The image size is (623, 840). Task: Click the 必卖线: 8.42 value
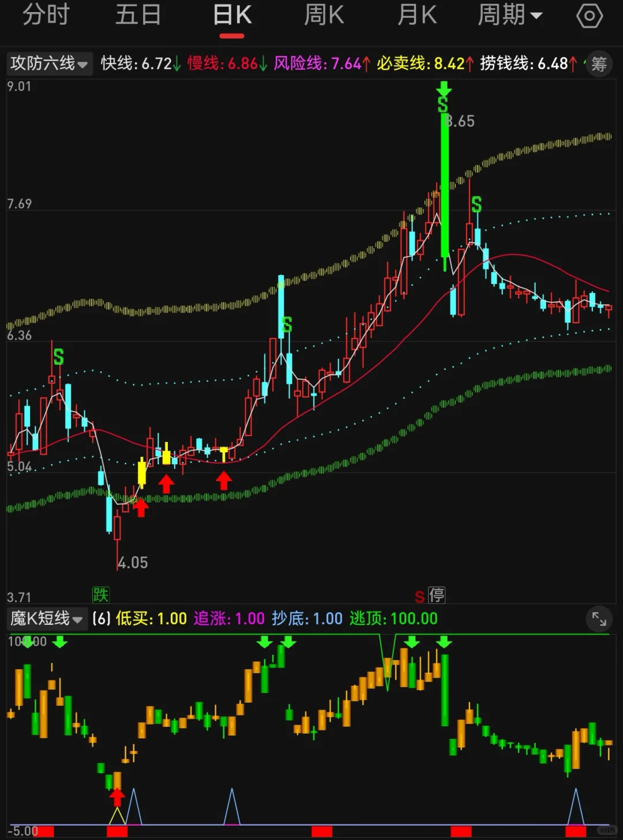[425, 63]
